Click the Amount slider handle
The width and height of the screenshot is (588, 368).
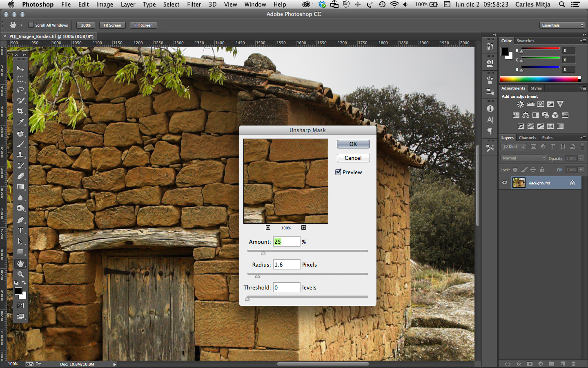point(263,253)
